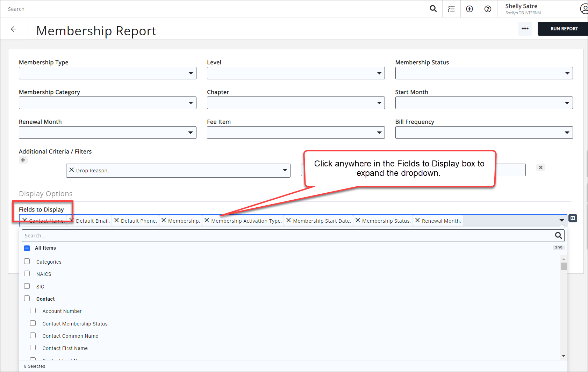Click the column layout icon beside Fields to Display
The height and width of the screenshot is (372, 588).
coord(573,218)
